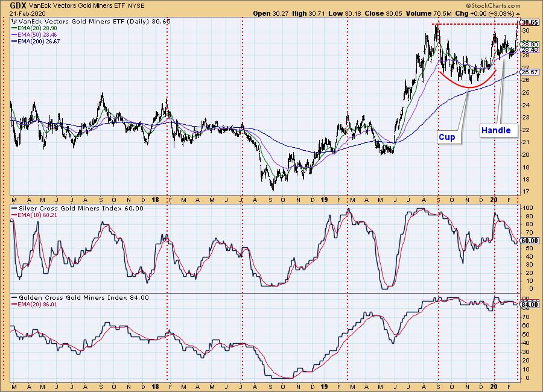Click the 17 level on the price axis
This screenshot has width=543, height=392.
[x=526, y=192]
